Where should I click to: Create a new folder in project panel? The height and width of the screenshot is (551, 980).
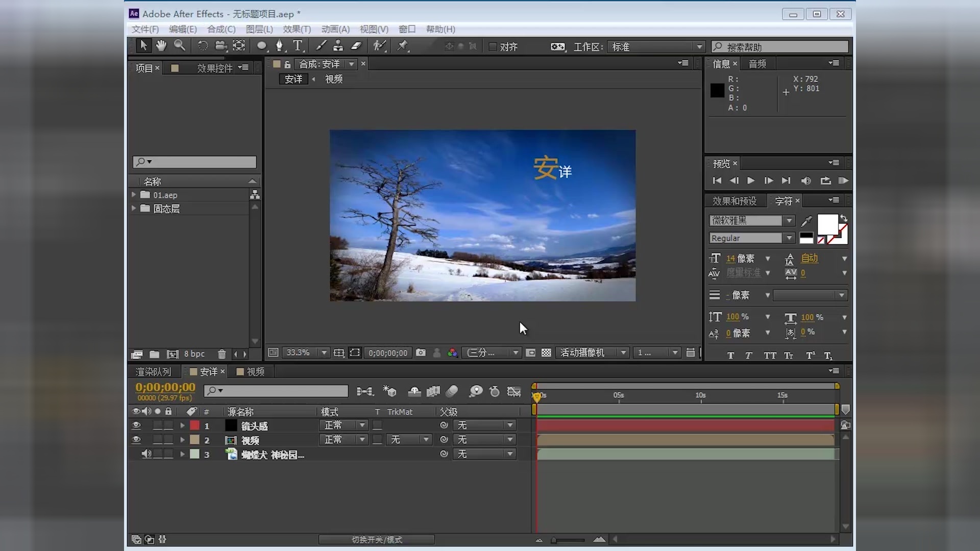click(x=154, y=354)
